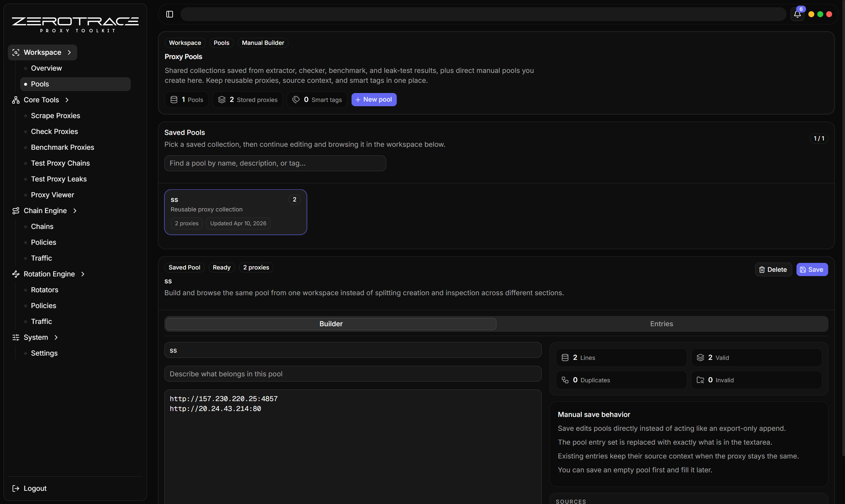
Task: Create a New pool
Action: tap(374, 100)
